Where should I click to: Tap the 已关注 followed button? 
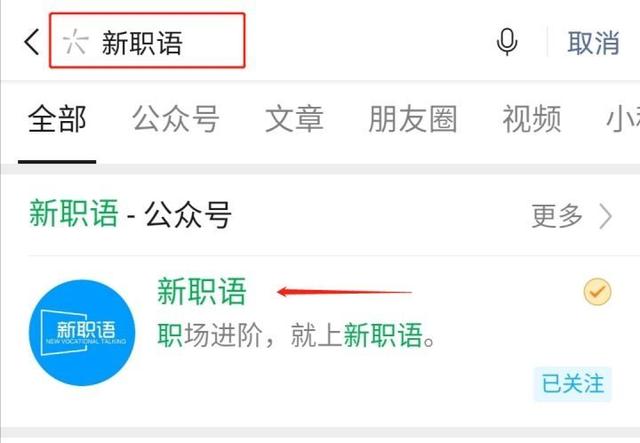(x=573, y=384)
